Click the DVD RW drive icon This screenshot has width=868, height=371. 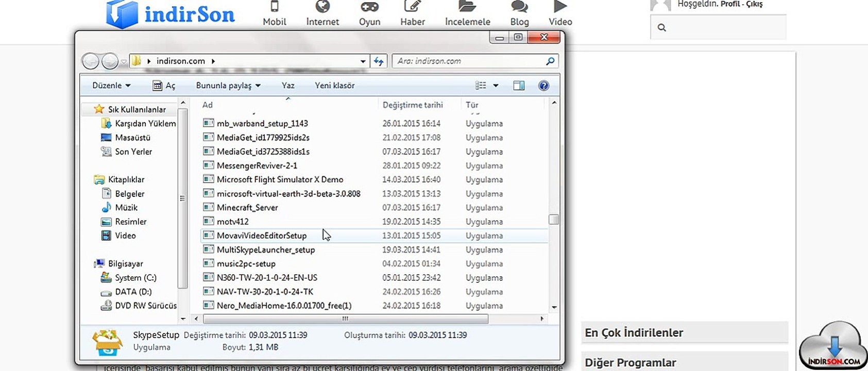tap(106, 306)
